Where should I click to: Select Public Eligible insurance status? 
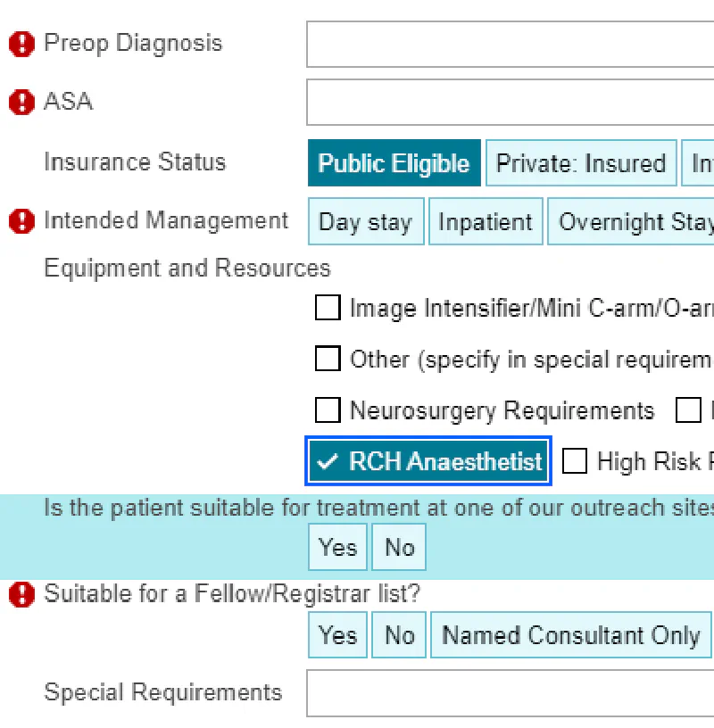394,162
